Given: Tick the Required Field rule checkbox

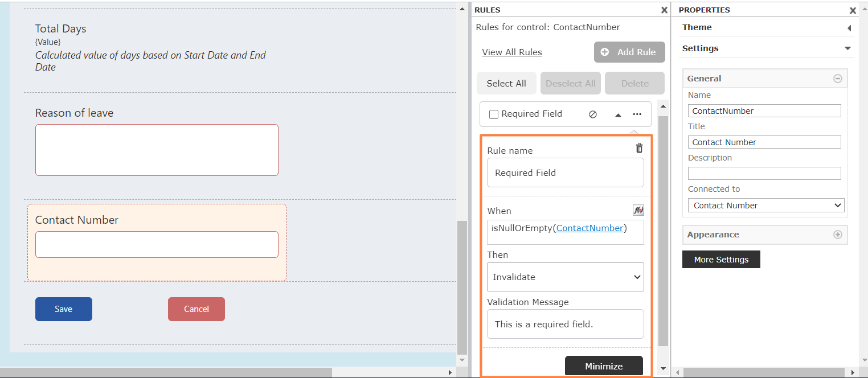Looking at the screenshot, I should [x=494, y=114].
